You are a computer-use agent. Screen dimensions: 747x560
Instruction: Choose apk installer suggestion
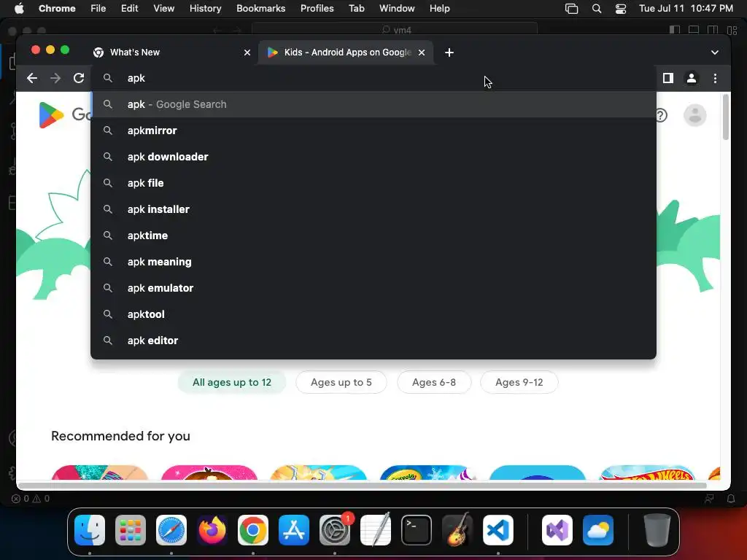pyautogui.click(x=373, y=209)
